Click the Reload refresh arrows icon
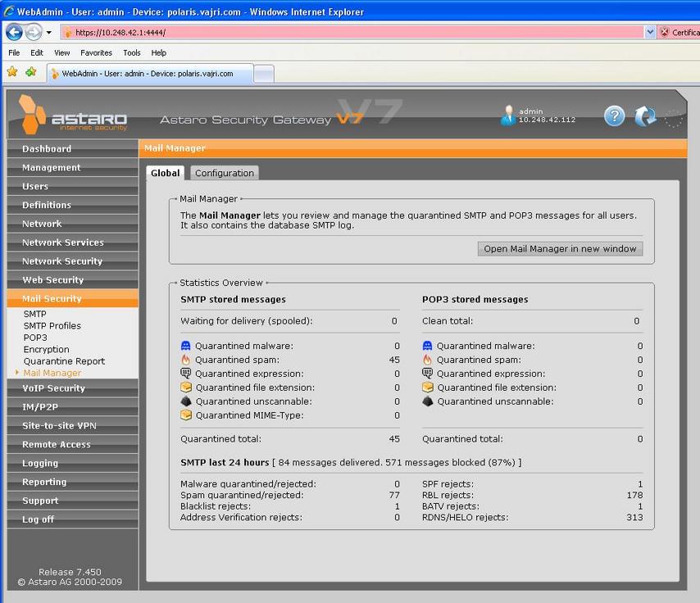The image size is (700, 603). (x=645, y=116)
